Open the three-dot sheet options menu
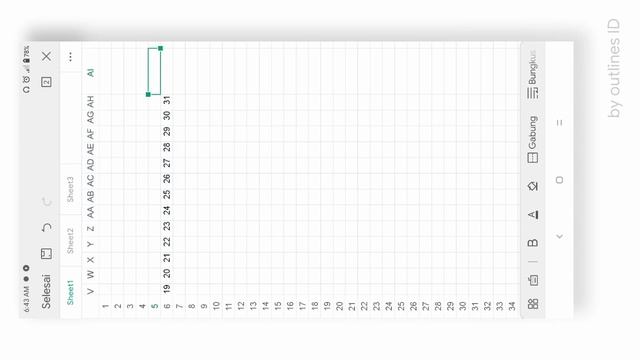This screenshot has height=360, width=640. 70,57
